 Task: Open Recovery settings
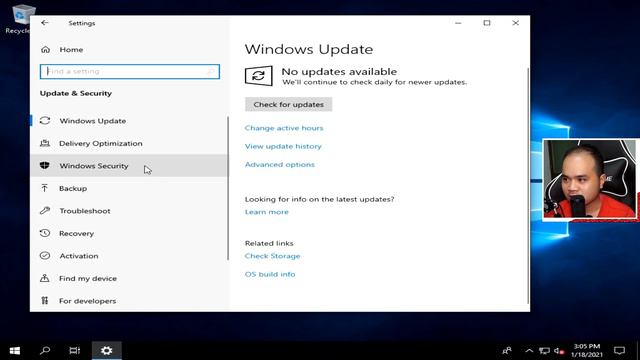pos(129,233)
